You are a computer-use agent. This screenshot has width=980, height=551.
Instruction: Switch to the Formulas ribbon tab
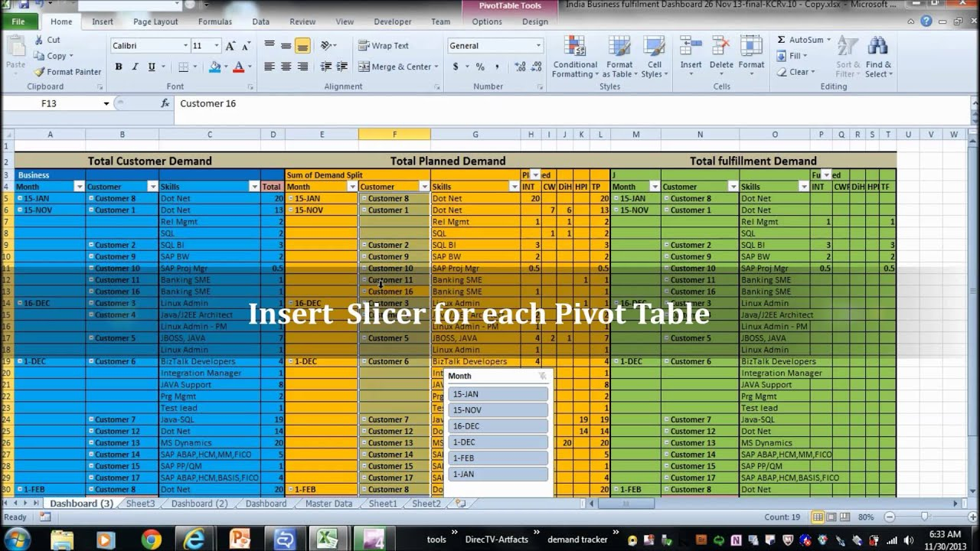tap(215, 22)
